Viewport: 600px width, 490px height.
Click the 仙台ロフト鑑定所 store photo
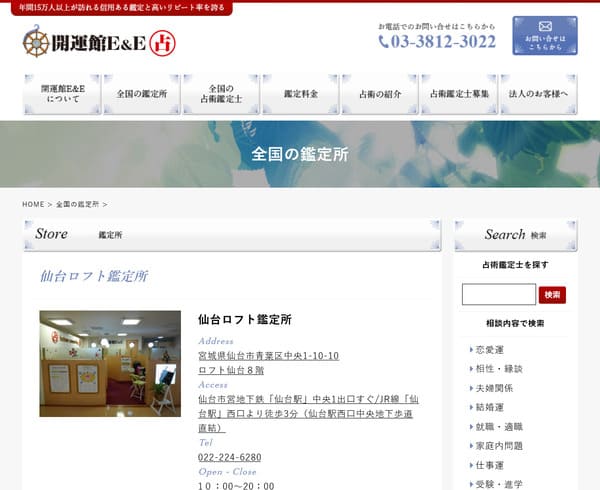(x=110, y=364)
